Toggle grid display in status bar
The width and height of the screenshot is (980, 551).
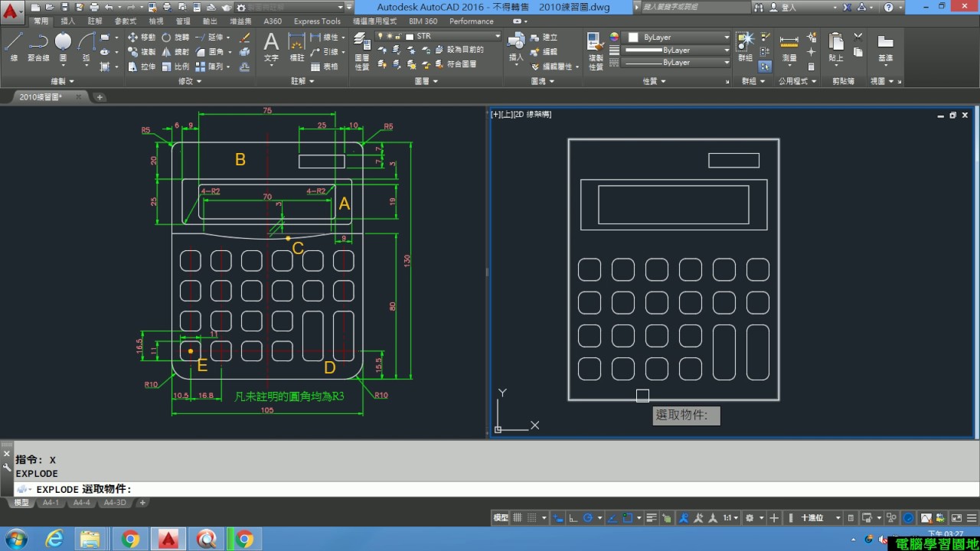pyautogui.click(x=518, y=518)
